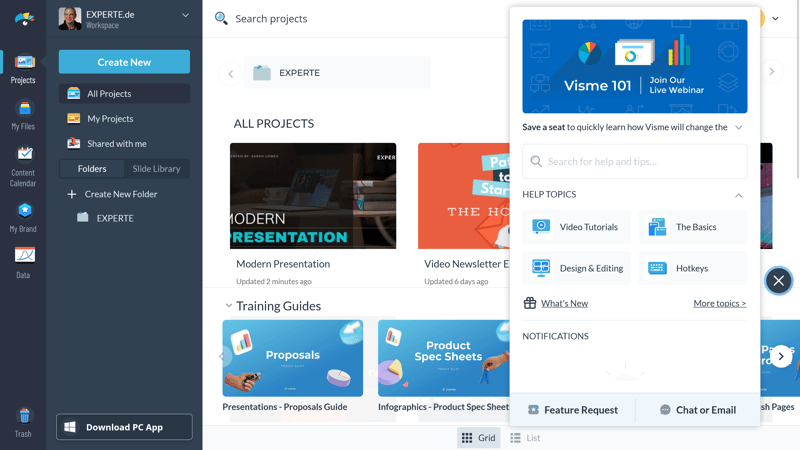
Task: Click the Create New button
Action: click(124, 62)
